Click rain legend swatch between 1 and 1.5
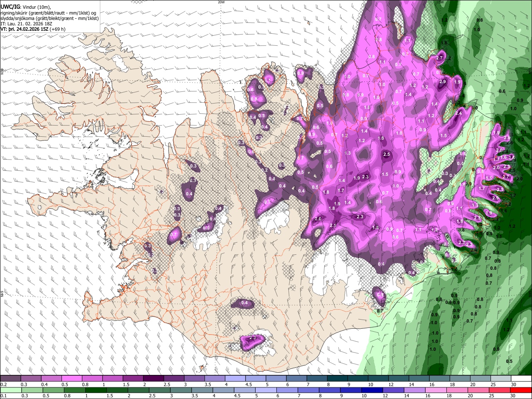Image resolution: width=532 pixels, height=399 pixels. (96, 390)
